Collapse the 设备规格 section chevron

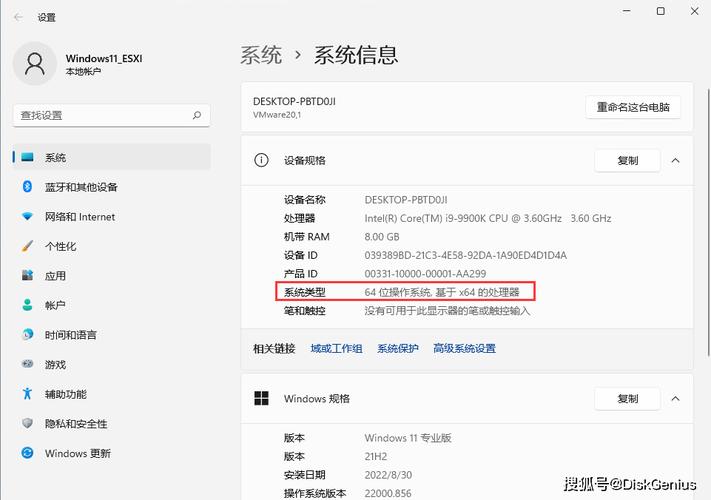(x=675, y=160)
